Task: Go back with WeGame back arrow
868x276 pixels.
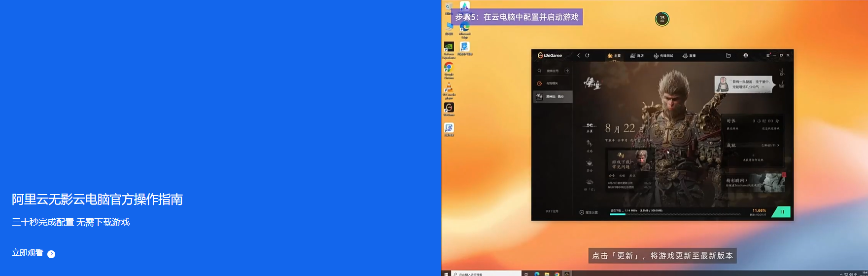Action: (579, 55)
